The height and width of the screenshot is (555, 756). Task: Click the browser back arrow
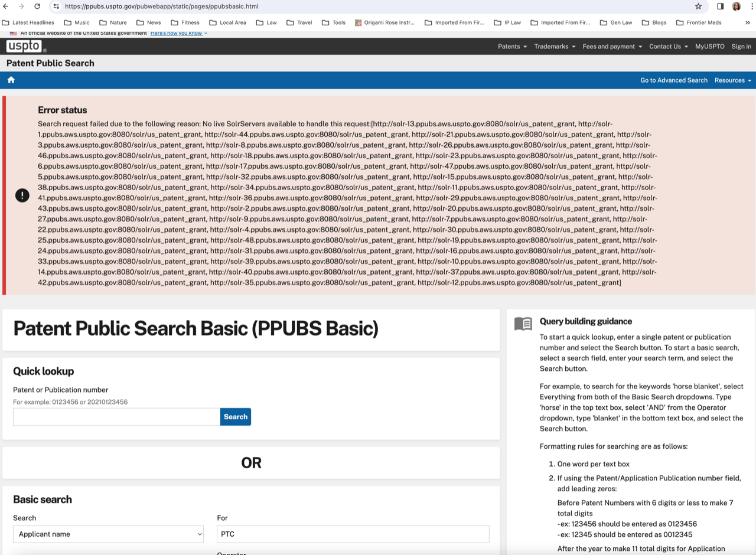click(6, 6)
